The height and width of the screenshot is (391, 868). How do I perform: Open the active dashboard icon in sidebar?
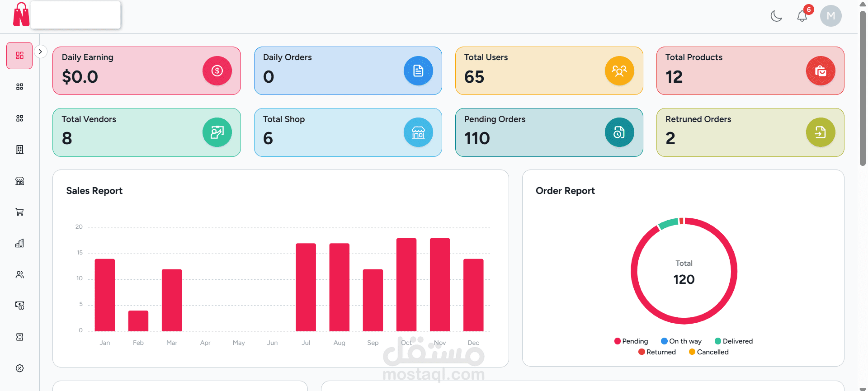pyautogui.click(x=19, y=56)
